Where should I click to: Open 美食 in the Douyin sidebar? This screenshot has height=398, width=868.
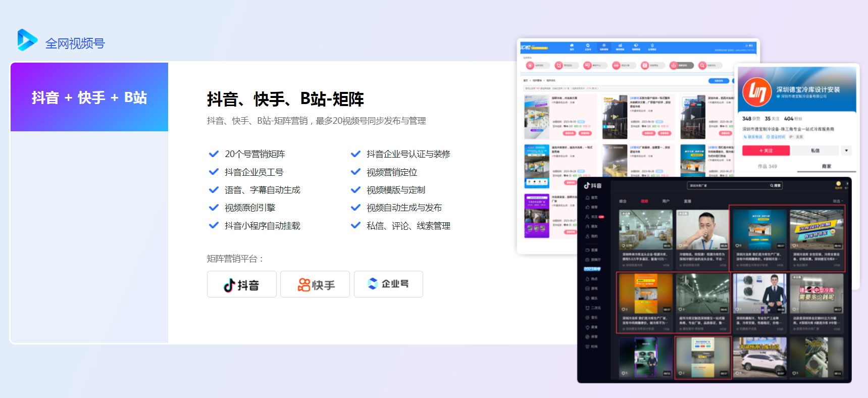[591, 327]
